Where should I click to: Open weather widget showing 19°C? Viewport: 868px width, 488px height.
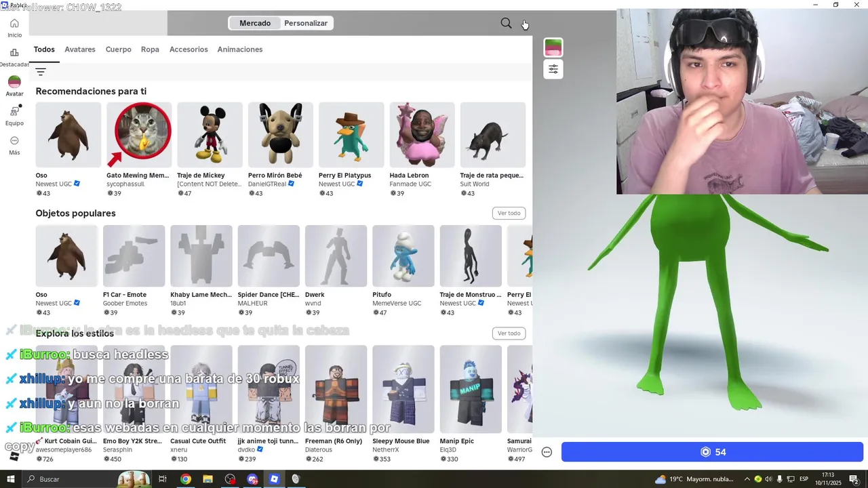694,479
